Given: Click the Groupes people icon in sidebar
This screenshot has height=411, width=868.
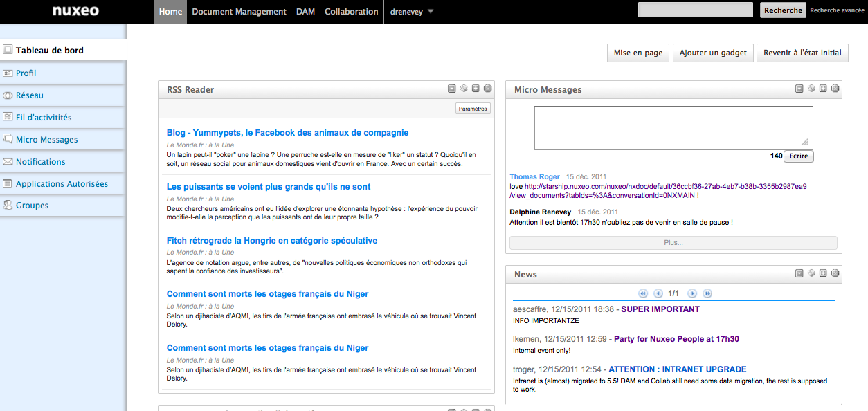Looking at the screenshot, I should (8, 205).
